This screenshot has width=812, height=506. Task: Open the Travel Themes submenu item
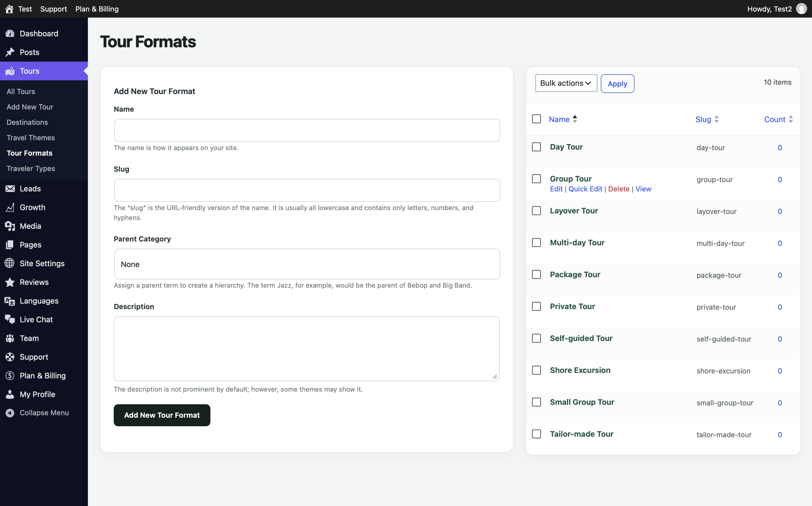coord(31,137)
